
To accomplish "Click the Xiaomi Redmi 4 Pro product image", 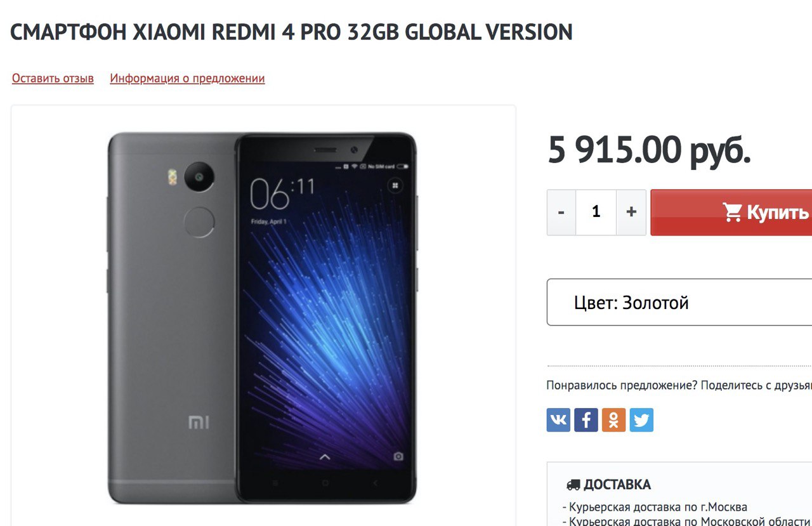I will [263, 318].
